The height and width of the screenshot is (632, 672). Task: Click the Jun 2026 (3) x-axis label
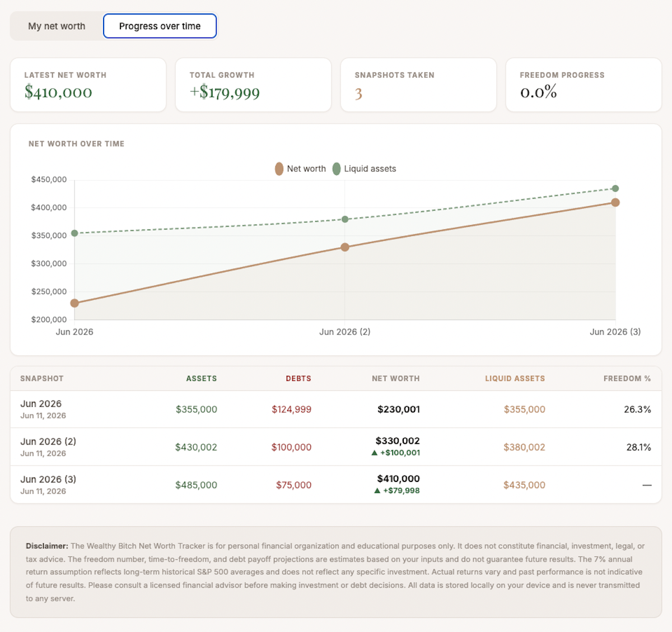pyautogui.click(x=615, y=332)
